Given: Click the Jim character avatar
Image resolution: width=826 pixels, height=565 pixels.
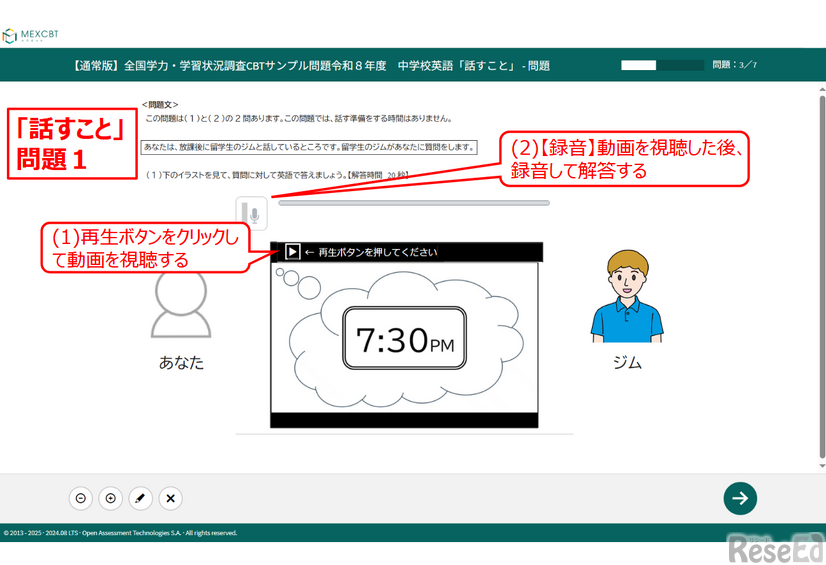Looking at the screenshot, I should [x=627, y=297].
